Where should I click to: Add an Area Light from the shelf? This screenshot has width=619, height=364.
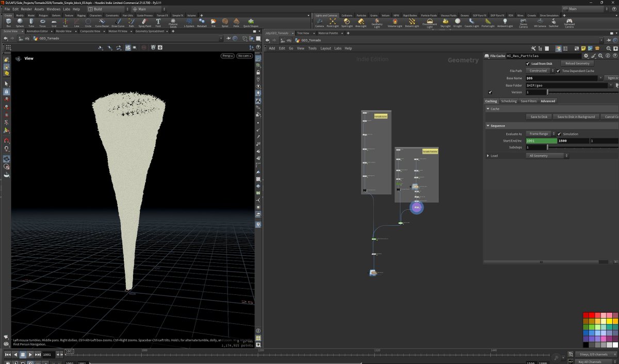(361, 22)
